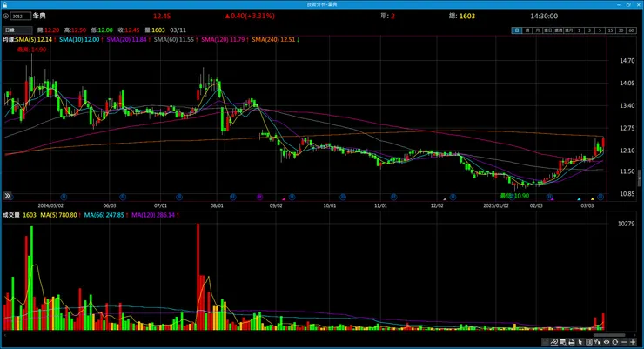Click the minus zoom-out icon
Viewport: 644px width, 349px height.
click(x=624, y=342)
